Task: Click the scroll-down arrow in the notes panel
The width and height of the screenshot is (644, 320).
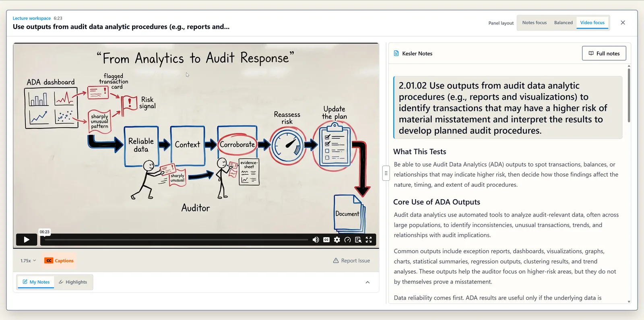Action: (x=629, y=301)
